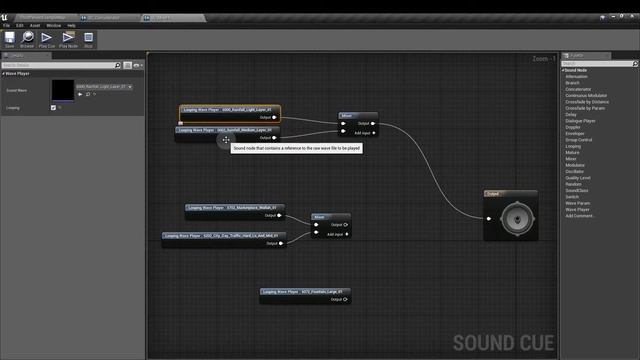Open the Help menu
Image resolution: width=640 pixels, height=360 pixels.
71,25
